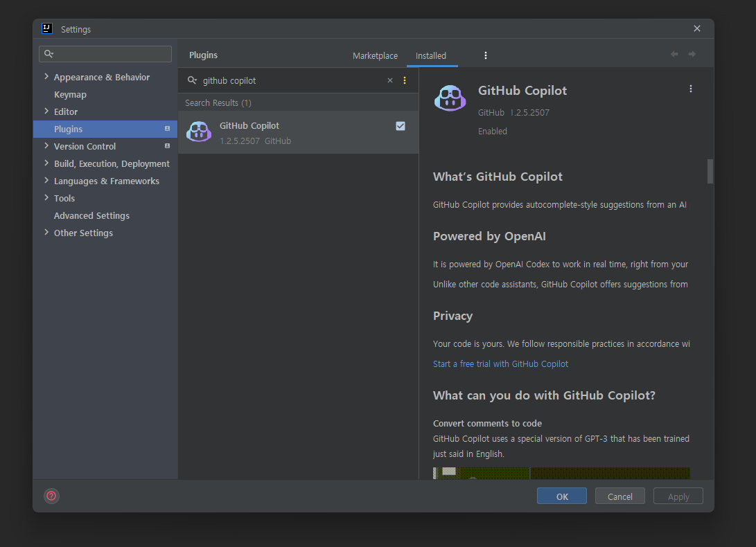Open plugin search options menu
This screenshot has height=547, width=756.
tap(405, 80)
